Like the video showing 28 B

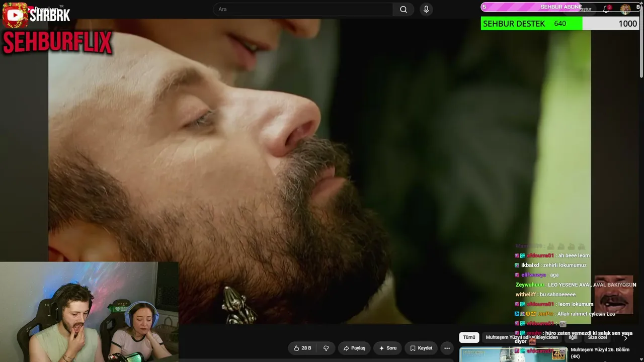(302, 348)
